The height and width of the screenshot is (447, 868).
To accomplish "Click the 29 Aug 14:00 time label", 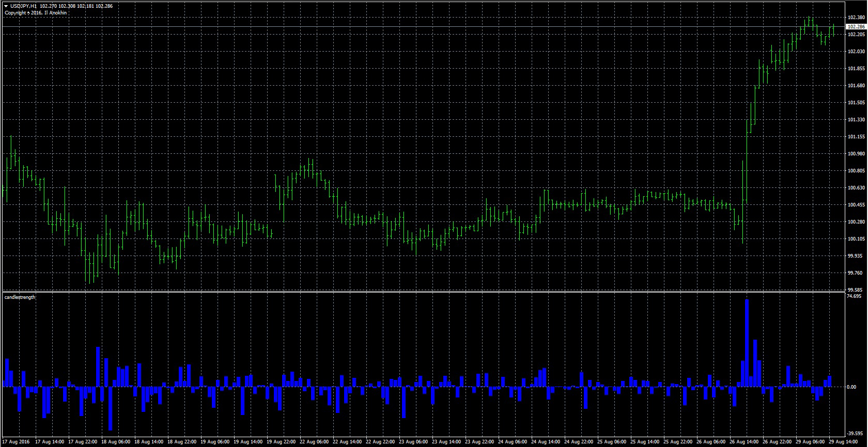I will (844, 442).
